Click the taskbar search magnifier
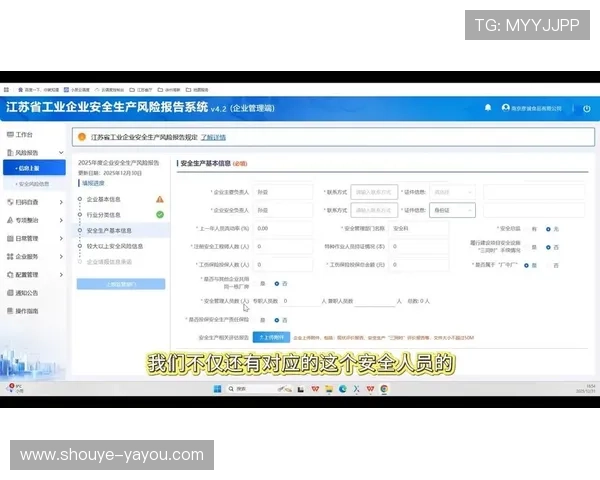600x480 pixels. 231,389
